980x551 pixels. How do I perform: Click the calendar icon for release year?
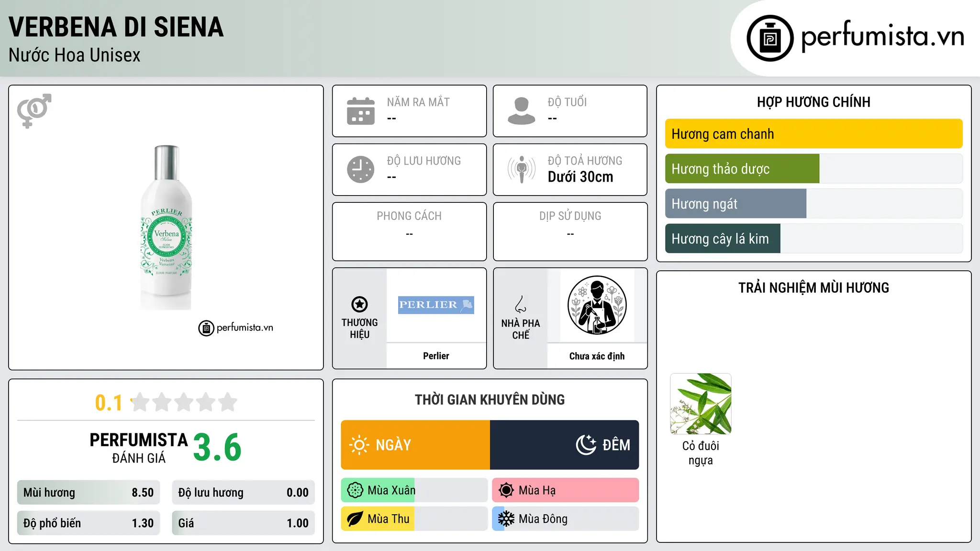pyautogui.click(x=361, y=111)
